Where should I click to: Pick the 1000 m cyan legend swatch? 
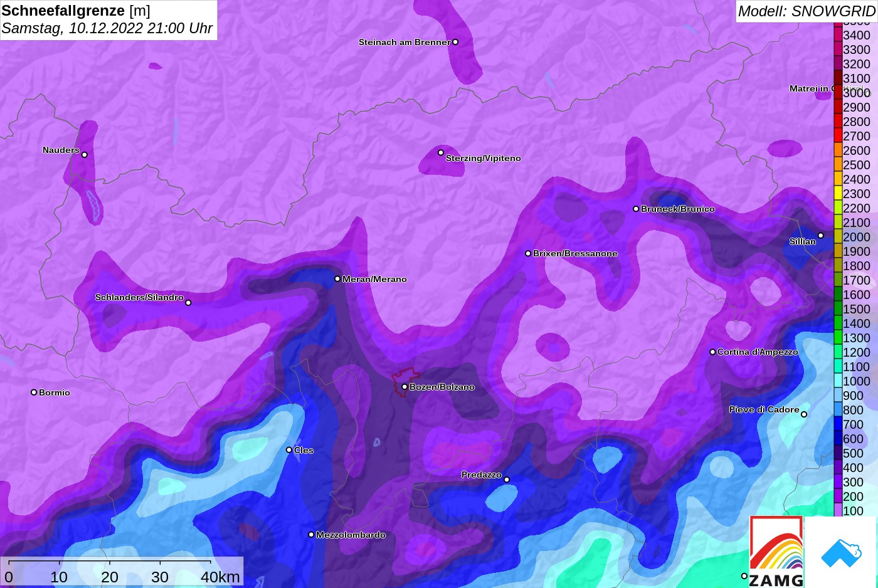[838, 381]
